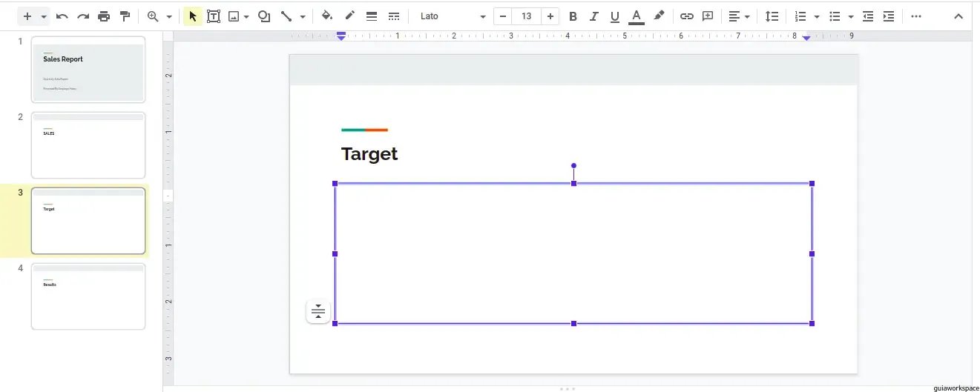This screenshot has height=392, width=980.
Task: Click the explorer panel dots at bottom
Action: [x=568, y=388]
